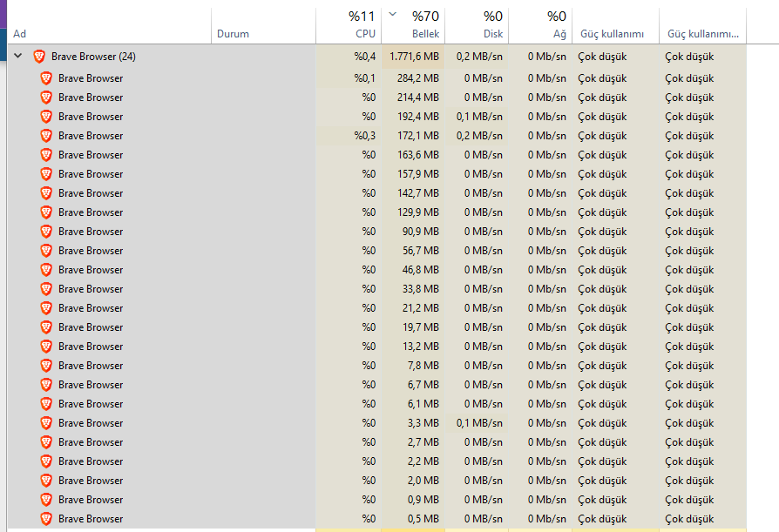Click Brave icon in the 3,3 MB row
Screen dimensions: 779x532
46,423
